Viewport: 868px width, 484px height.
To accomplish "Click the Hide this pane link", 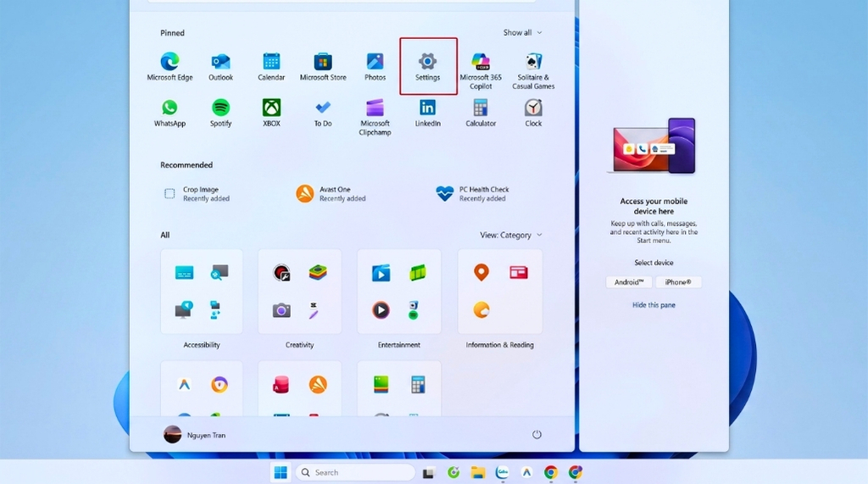I will (x=654, y=305).
